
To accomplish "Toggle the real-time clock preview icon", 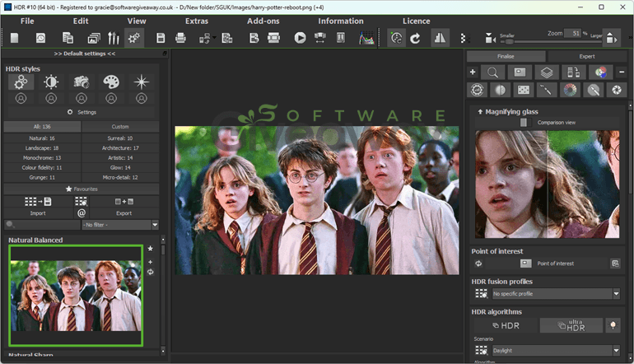I will click(x=397, y=38).
